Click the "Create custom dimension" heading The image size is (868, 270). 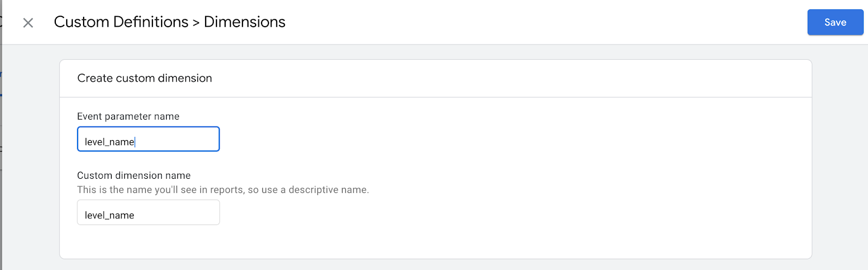[x=144, y=78]
